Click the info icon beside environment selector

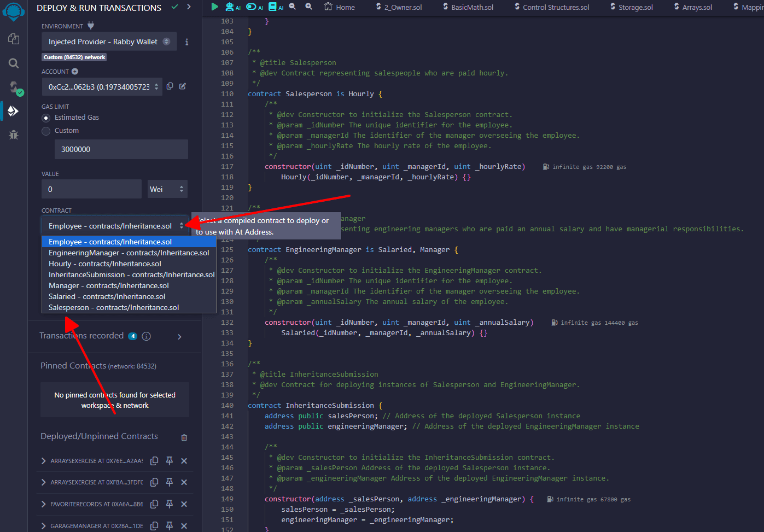pyautogui.click(x=186, y=42)
